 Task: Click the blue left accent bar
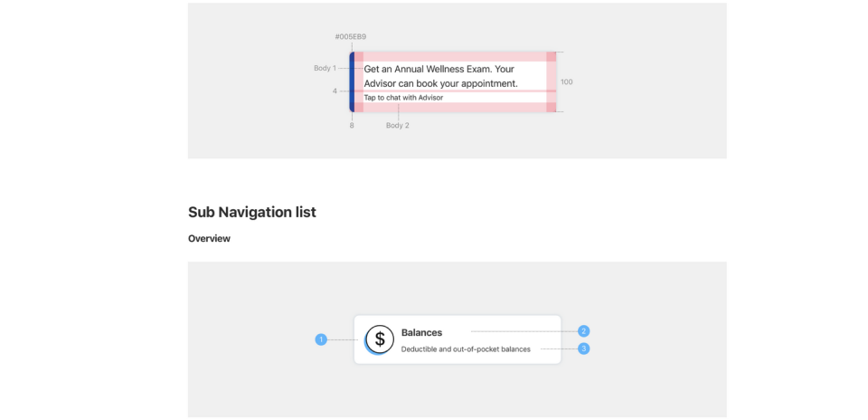[352, 82]
